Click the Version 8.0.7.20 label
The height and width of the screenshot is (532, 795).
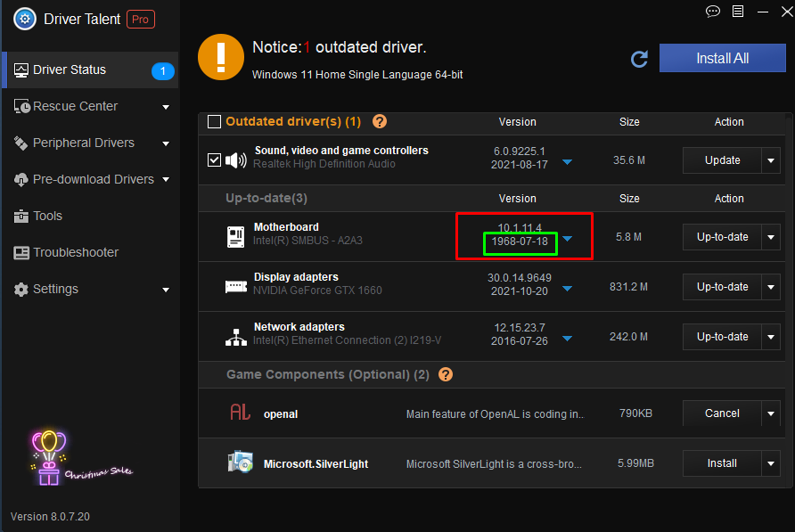(x=50, y=517)
